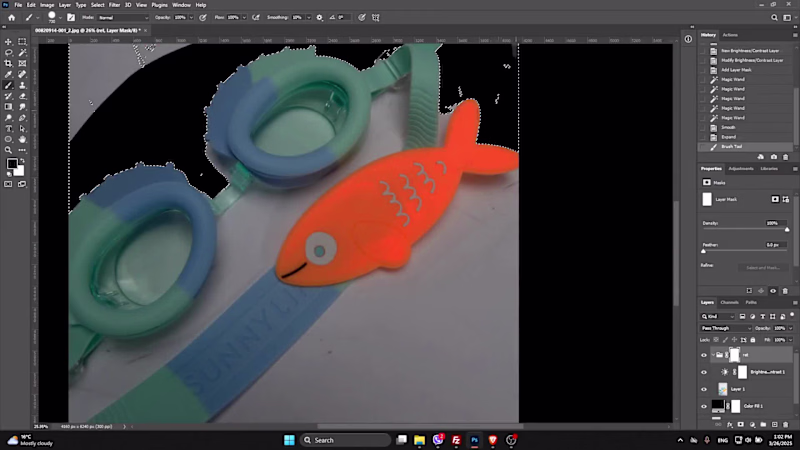
Task: Toggle layer filtering on/off switch
Action: 792,315
